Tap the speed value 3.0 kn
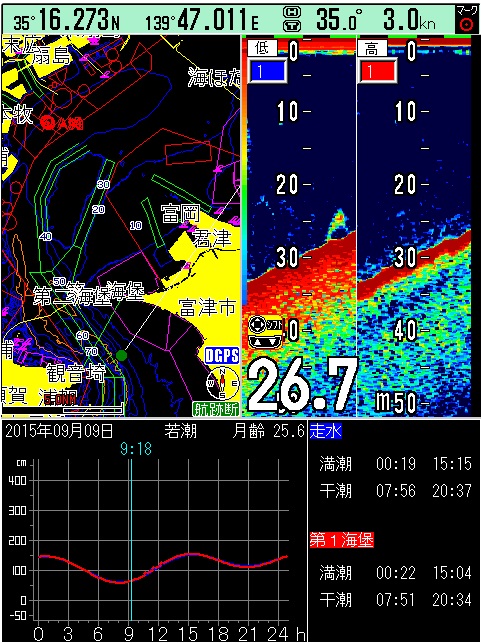This screenshot has width=481, height=643. click(410, 20)
